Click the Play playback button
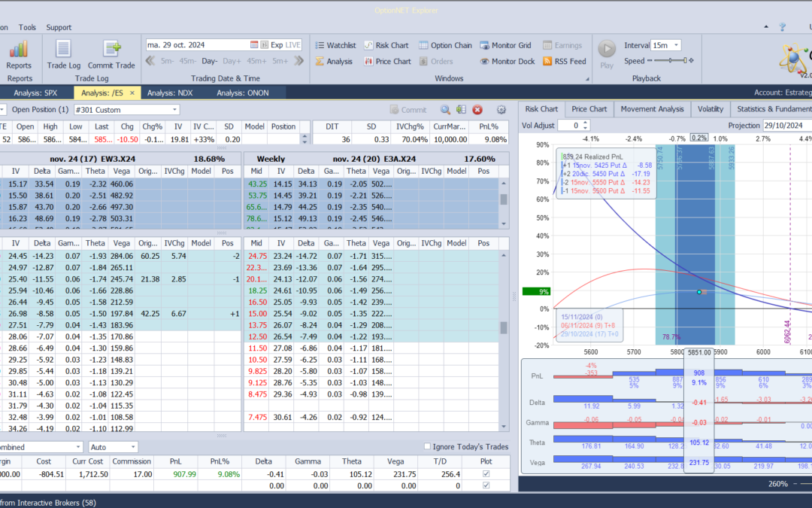The width and height of the screenshot is (812, 508). (607, 54)
